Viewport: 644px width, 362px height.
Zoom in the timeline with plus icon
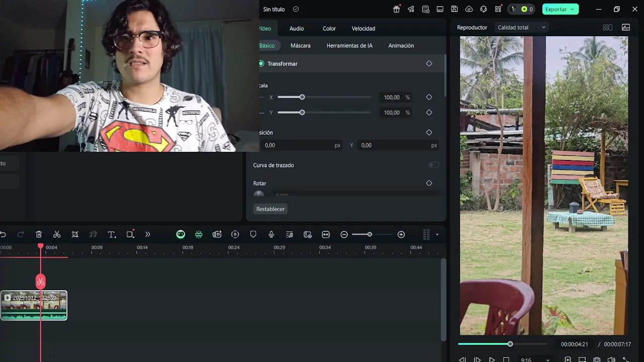coord(401,235)
